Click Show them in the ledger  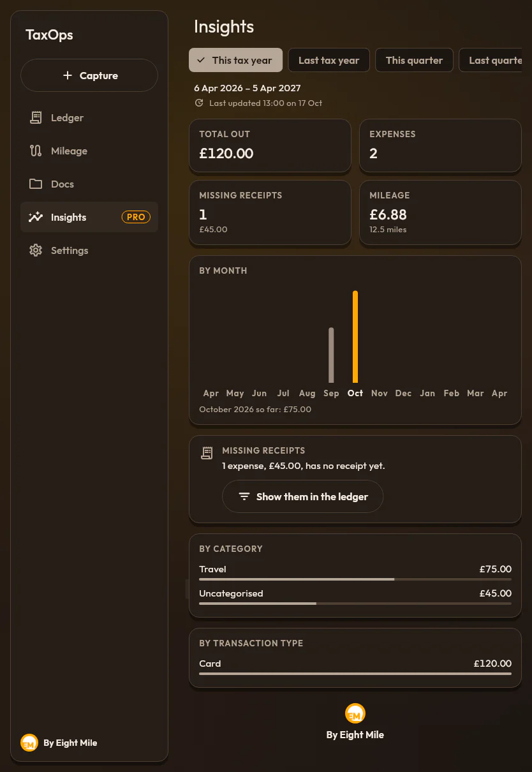click(x=302, y=496)
